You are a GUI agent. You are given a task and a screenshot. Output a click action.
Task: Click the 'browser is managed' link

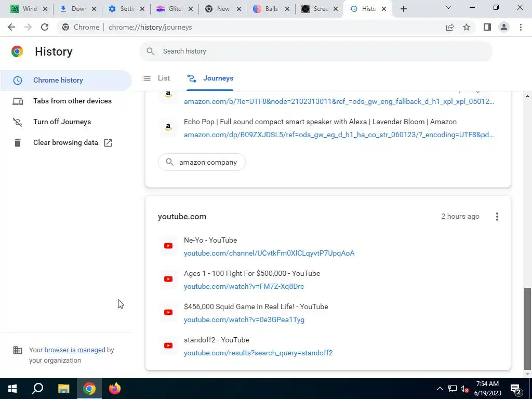click(x=75, y=350)
